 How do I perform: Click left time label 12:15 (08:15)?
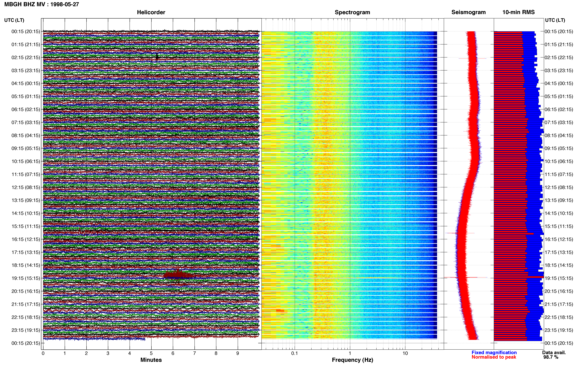pos(26,187)
